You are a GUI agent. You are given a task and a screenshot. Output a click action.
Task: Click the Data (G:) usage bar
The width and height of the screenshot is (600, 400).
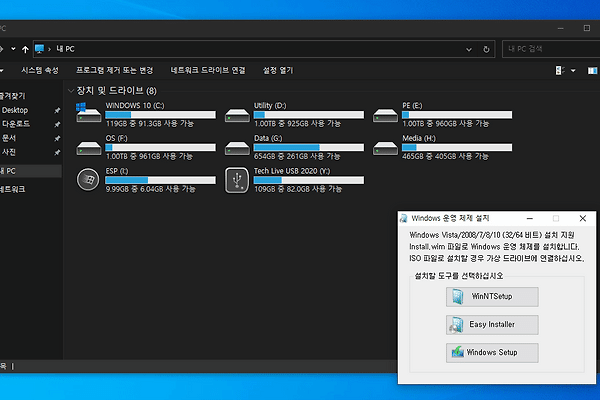(309, 148)
